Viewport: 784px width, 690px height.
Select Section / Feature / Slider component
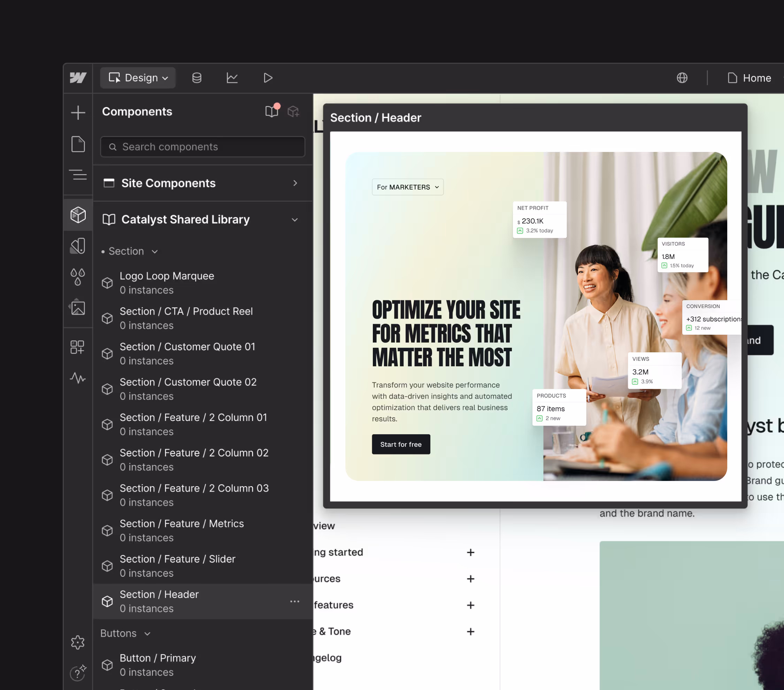click(177, 565)
